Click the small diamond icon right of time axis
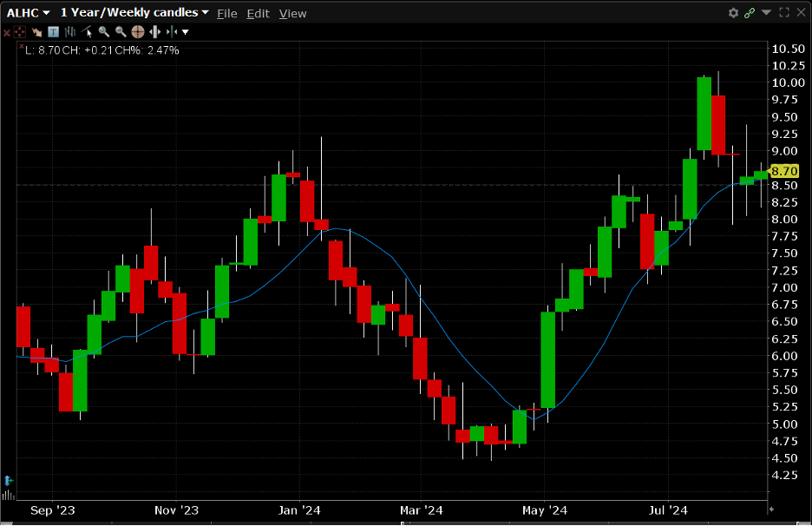Image resolution: width=812 pixels, height=526 pixels. 771,510
